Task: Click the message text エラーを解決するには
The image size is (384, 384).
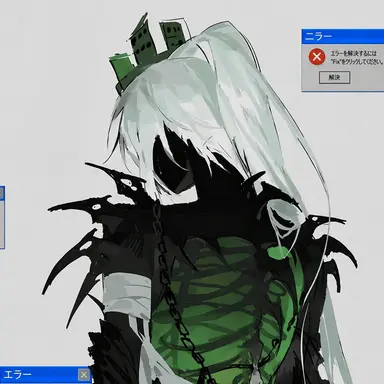Action: [x=353, y=53]
